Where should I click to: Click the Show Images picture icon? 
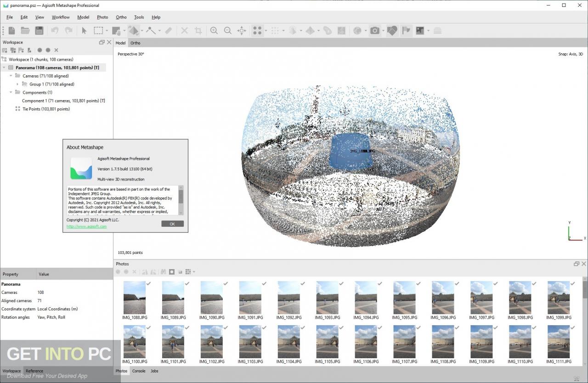[x=420, y=30]
